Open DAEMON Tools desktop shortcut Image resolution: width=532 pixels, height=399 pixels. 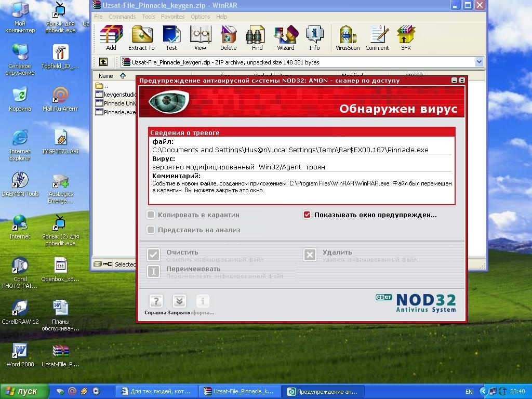pyautogui.click(x=20, y=184)
